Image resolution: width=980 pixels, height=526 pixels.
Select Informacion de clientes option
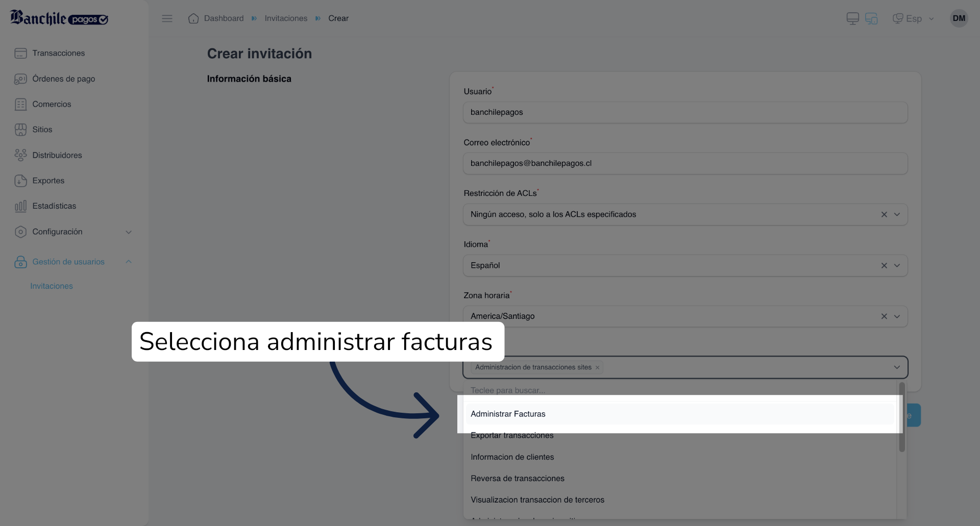pyautogui.click(x=680, y=457)
